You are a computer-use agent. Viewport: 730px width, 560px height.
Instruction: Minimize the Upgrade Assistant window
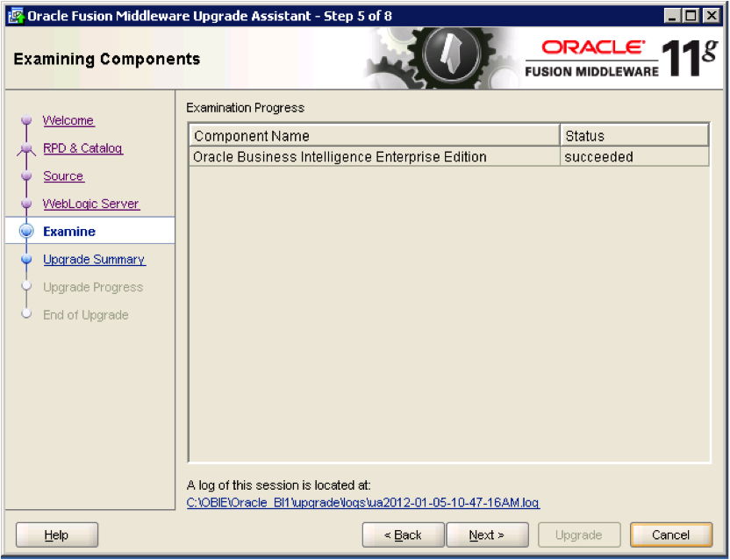click(672, 16)
